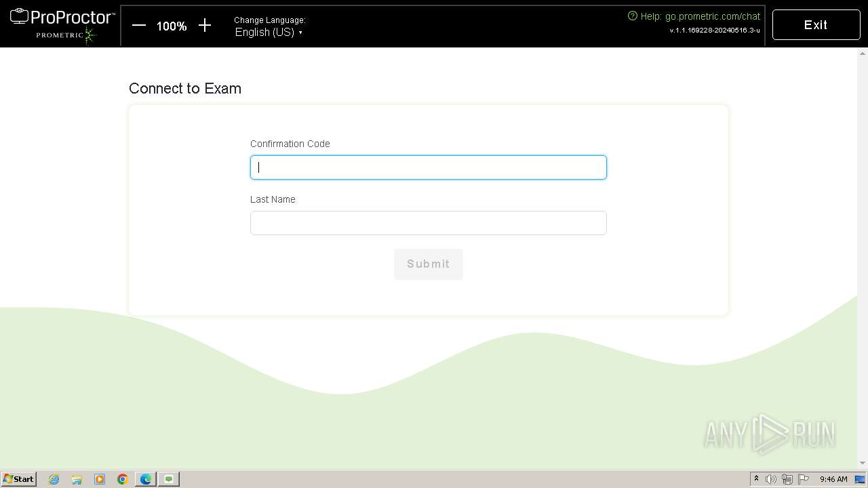Show hidden system tray icons
The width and height of the screenshot is (868, 488).
pyautogui.click(x=756, y=479)
